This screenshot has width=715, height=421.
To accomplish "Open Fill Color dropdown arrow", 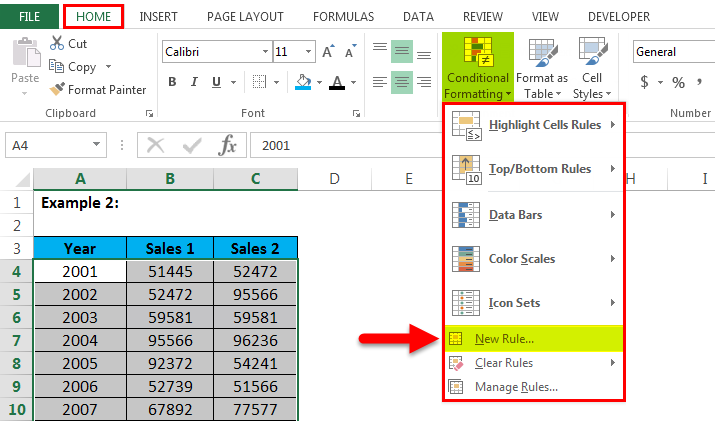I will click(x=319, y=83).
